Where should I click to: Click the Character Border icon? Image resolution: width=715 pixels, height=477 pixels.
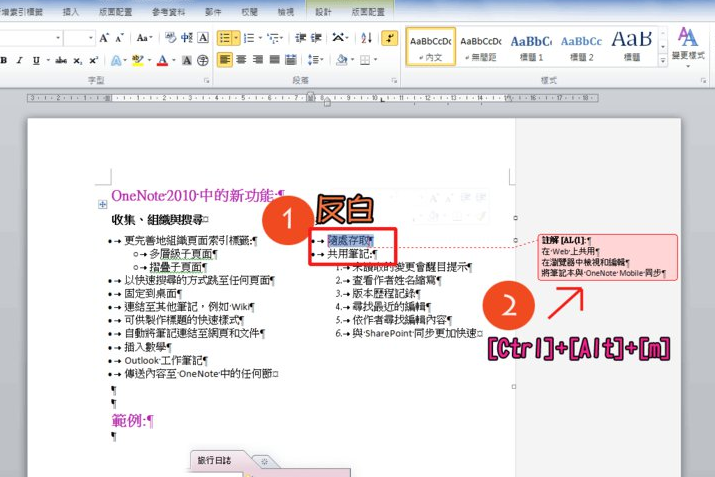[x=203, y=38]
